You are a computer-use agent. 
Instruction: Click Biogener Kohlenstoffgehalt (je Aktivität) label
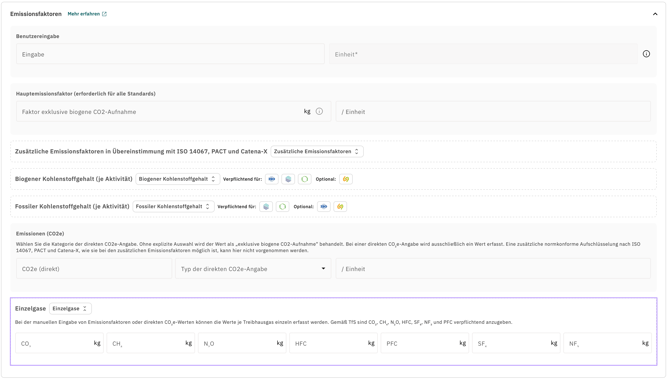coord(73,179)
